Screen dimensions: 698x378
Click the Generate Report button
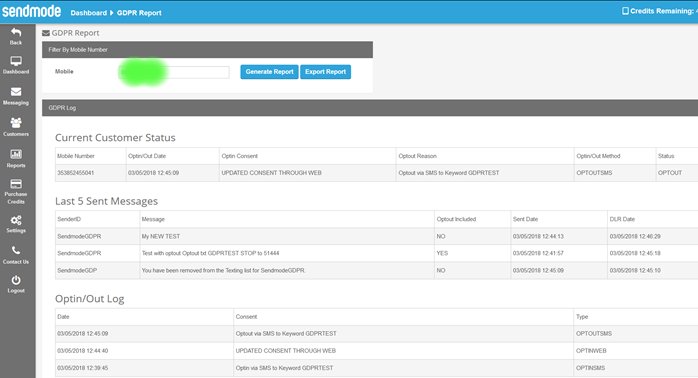tap(269, 72)
